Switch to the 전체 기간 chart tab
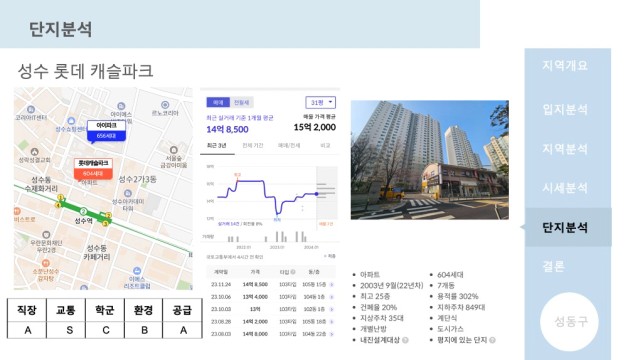This screenshot has width=640, height=360. [x=253, y=146]
